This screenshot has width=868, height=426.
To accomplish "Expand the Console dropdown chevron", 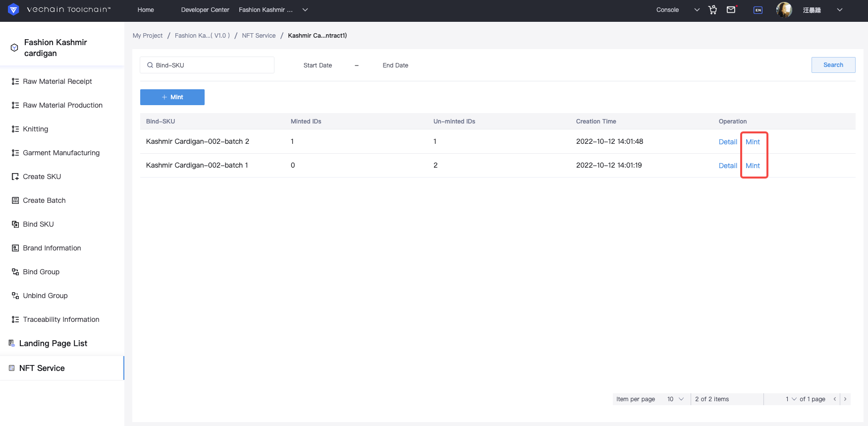I will [x=697, y=10].
